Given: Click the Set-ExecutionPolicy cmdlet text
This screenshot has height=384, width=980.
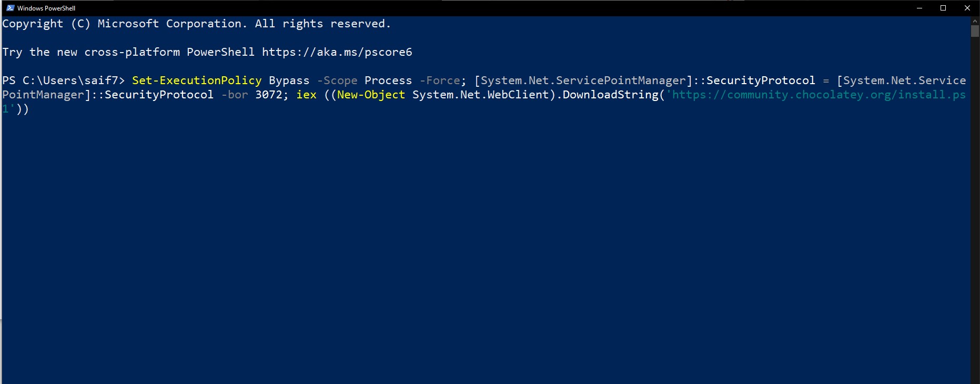Looking at the screenshot, I should click(x=197, y=80).
